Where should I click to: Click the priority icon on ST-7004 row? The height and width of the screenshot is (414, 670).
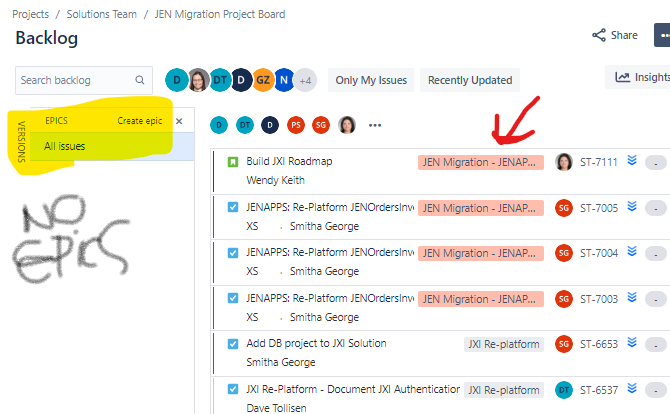pyautogui.click(x=632, y=252)
